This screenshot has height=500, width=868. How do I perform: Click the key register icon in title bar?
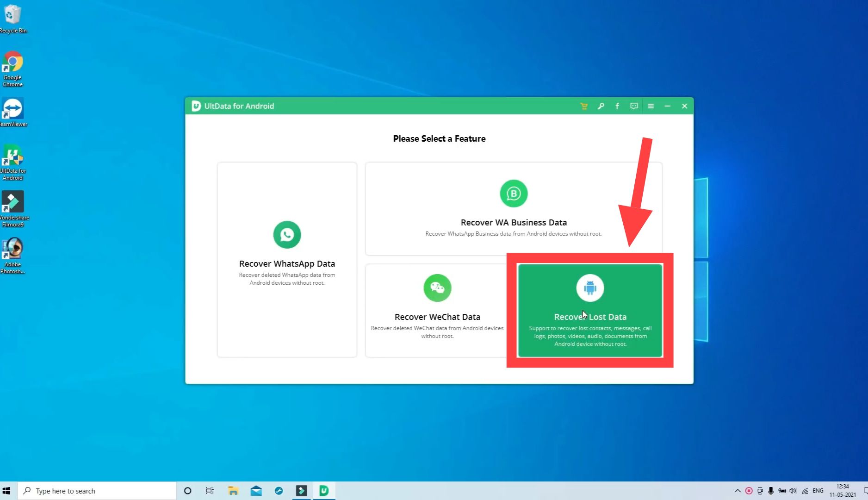pos(601,106)
